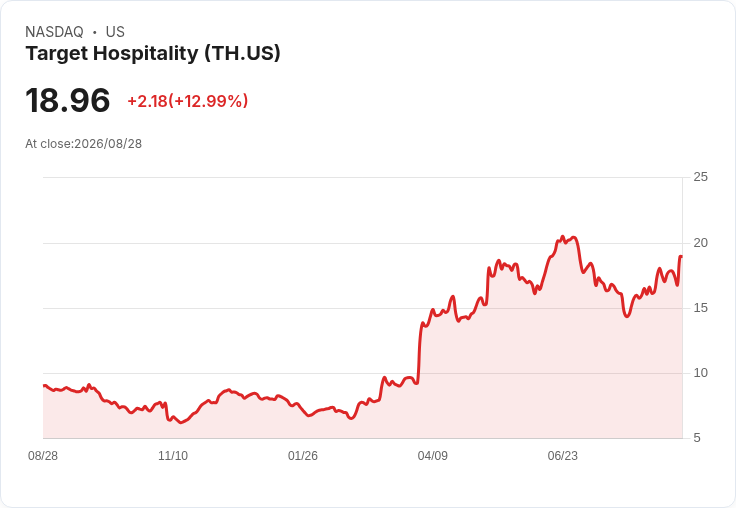The width and height of the screenshot is (736, 508).
Task: Click the +2.18(+12.99%) change value
Action: (x=188, y=101)
